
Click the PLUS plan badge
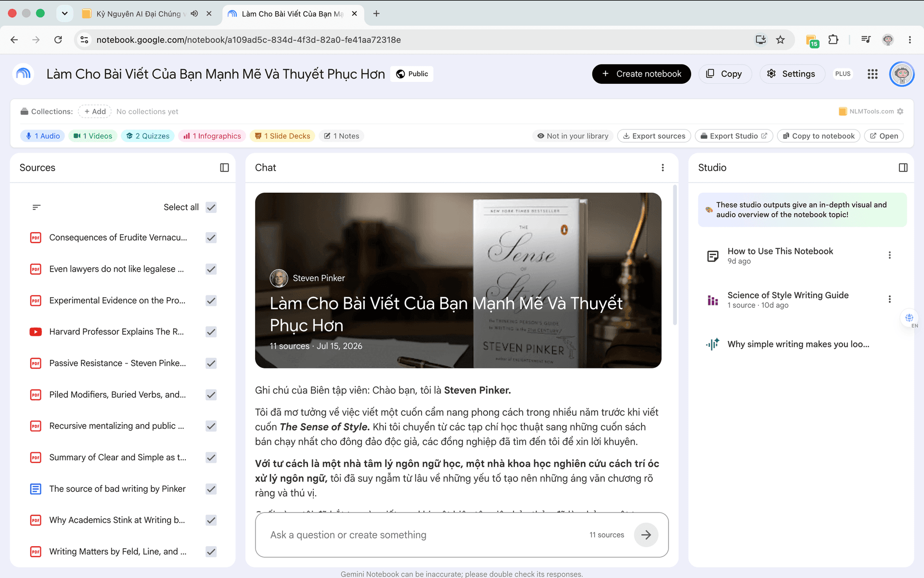point(843,74)
